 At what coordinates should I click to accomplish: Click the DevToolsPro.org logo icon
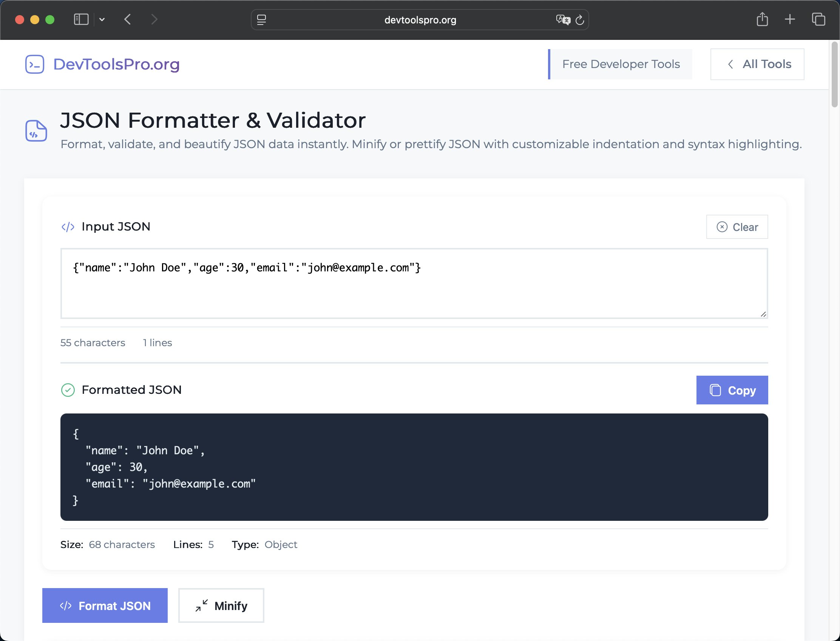coord(34,64)
